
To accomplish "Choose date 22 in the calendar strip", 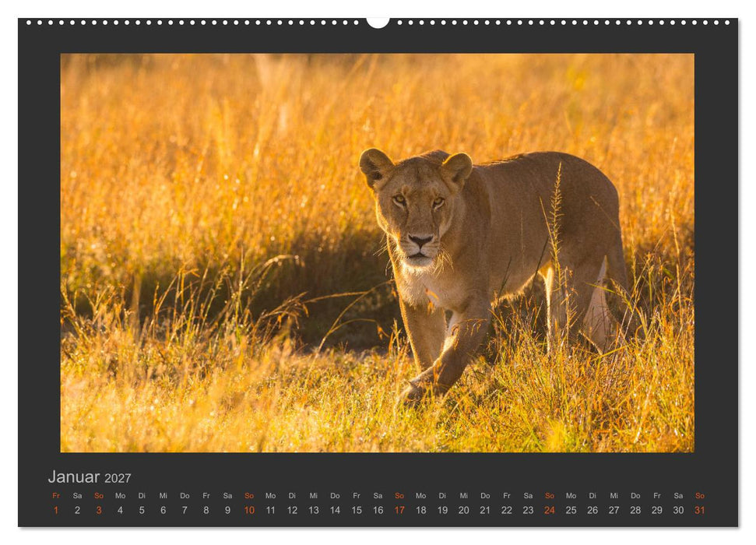I will (x=507, y=510).
